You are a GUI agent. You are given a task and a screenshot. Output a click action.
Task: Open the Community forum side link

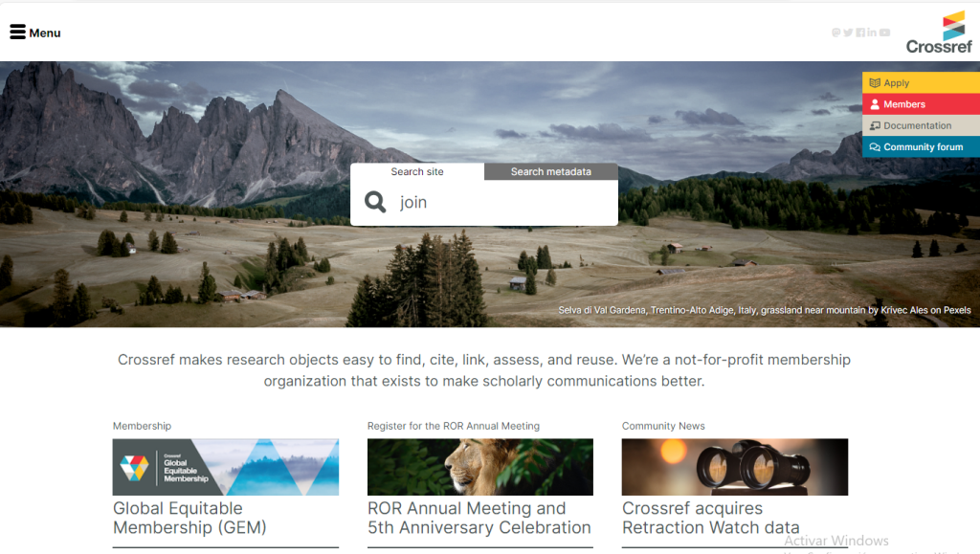tap(920, 146)
